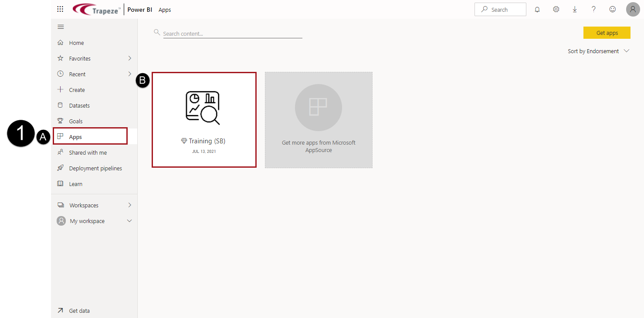Expand the Recent section
The image size is (644, 318).
[x=129, y=74]
